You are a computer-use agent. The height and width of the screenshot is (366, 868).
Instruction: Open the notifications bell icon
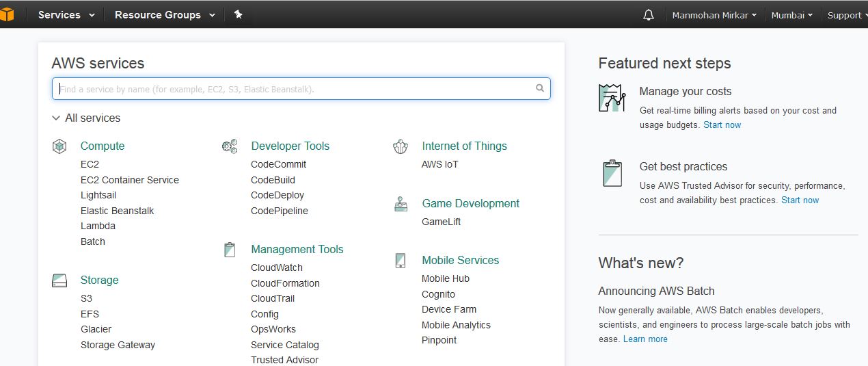tap(649, 15)
